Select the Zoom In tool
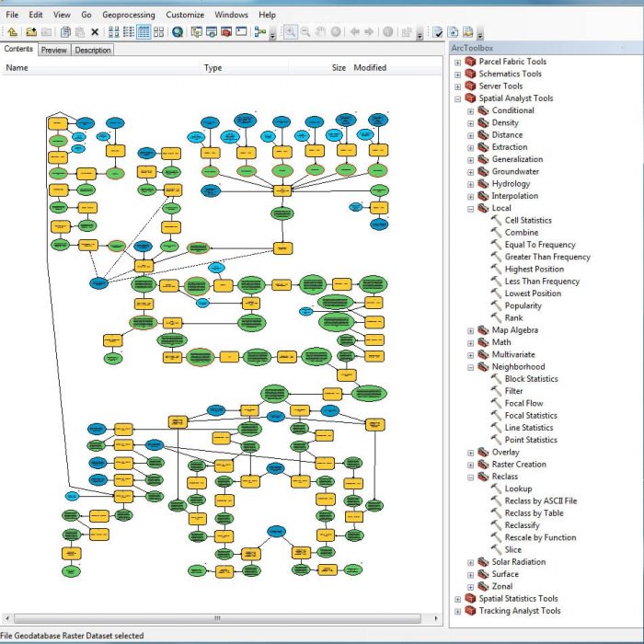 291,31
